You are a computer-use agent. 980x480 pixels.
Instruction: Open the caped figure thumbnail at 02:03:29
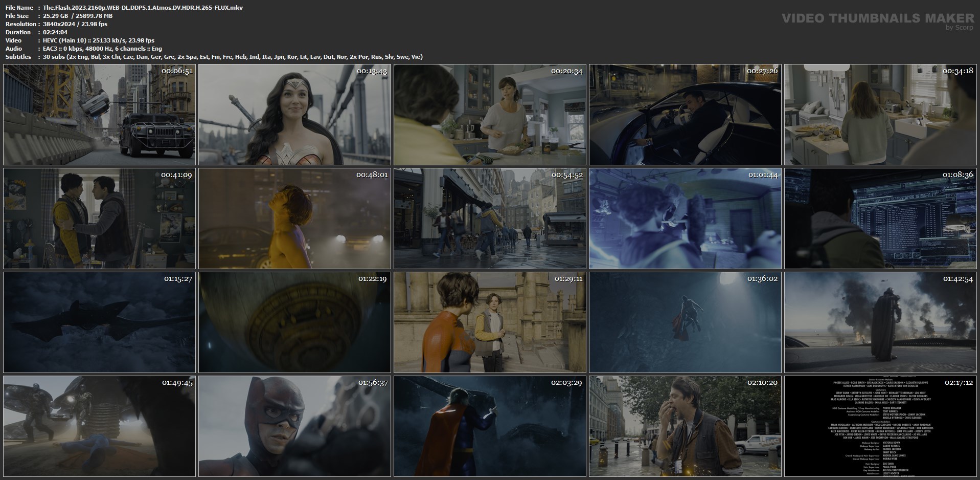pos(490,426)
